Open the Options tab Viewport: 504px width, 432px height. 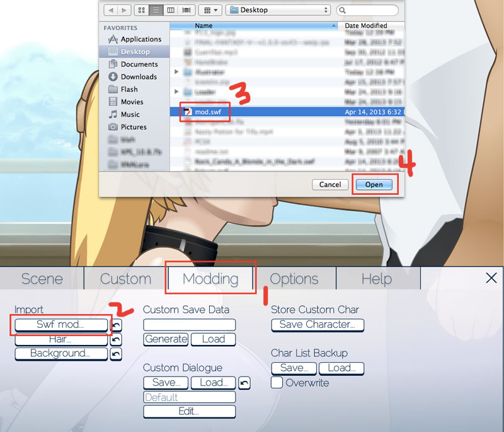[294, 279]
